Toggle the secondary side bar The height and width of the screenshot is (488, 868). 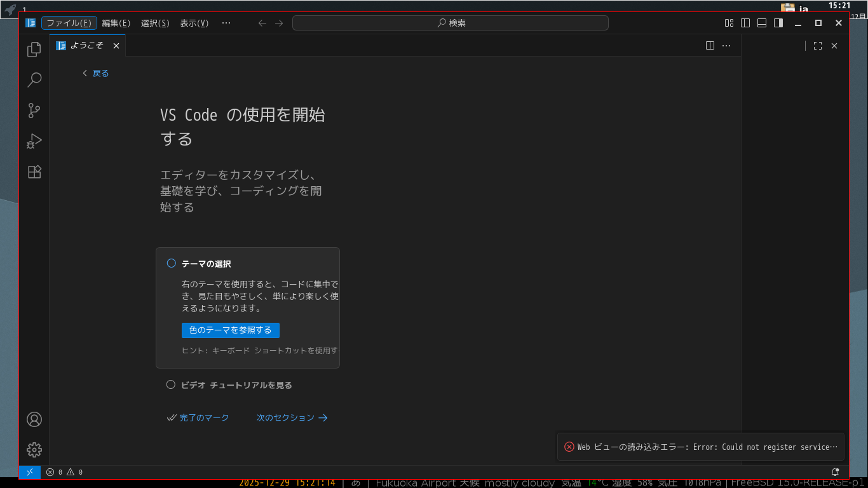tap(778, 23)
